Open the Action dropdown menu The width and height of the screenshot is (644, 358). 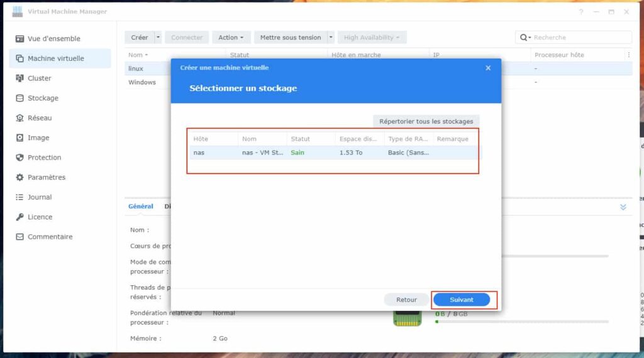click(231, 37)
